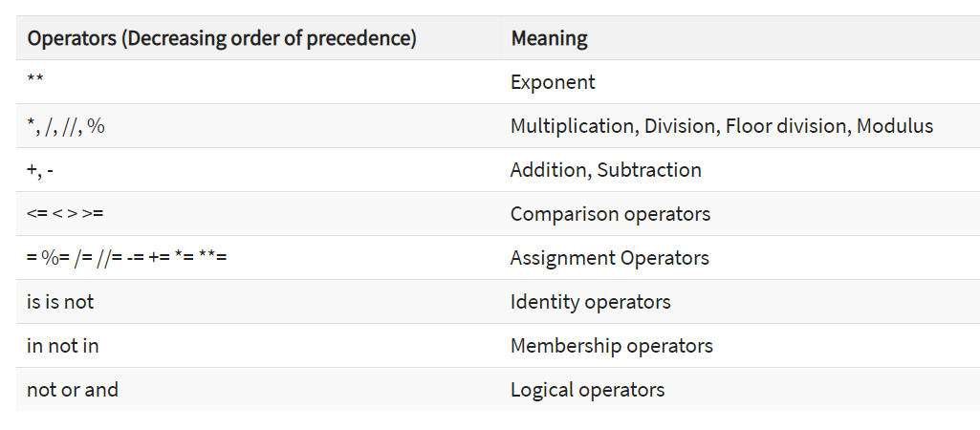Screen dimensions: 980x430
Task: Click the 'Operators (Decreasing order of precedence)' header
Action: pyautogui.click(x=222, y=39)
